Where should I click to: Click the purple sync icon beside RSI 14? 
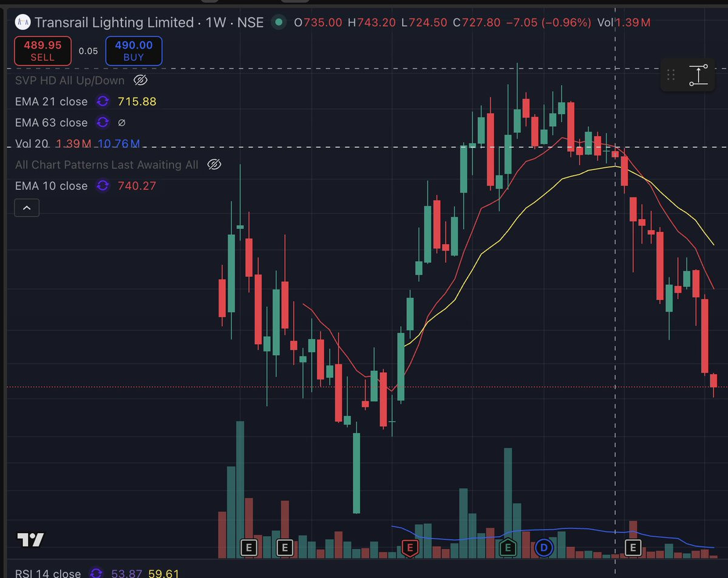pos(96,573)
